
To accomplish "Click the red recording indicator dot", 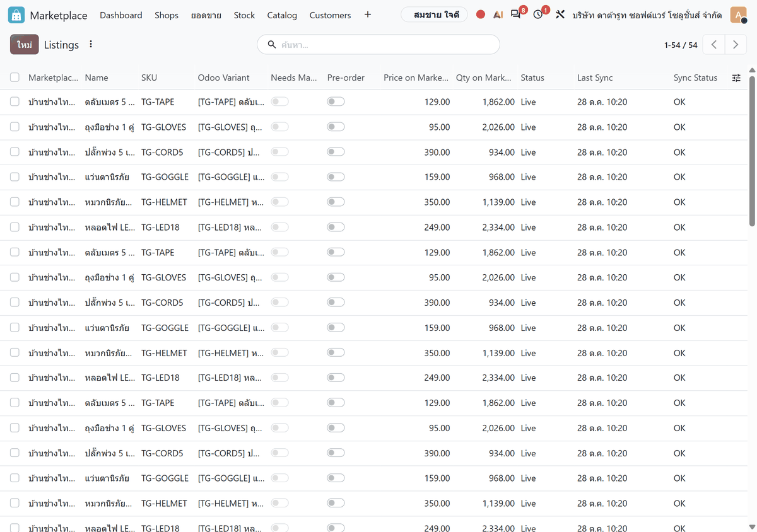I will click(481, 14).
